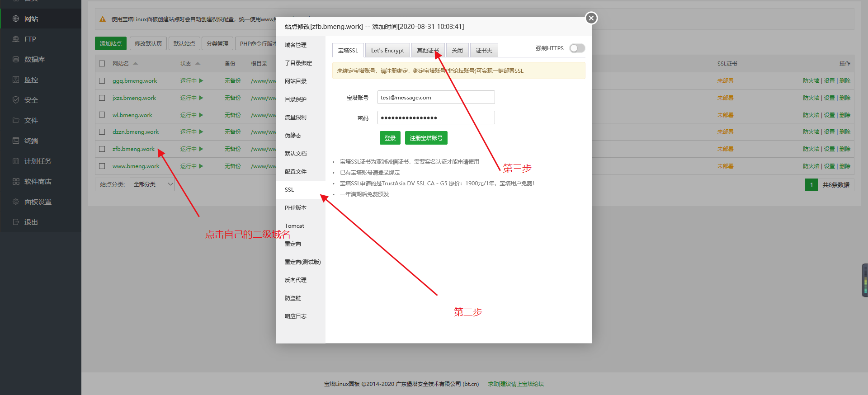Select 配置文件 in the site settings menu
Screen dimensions: 868x395
coord(296,171)
